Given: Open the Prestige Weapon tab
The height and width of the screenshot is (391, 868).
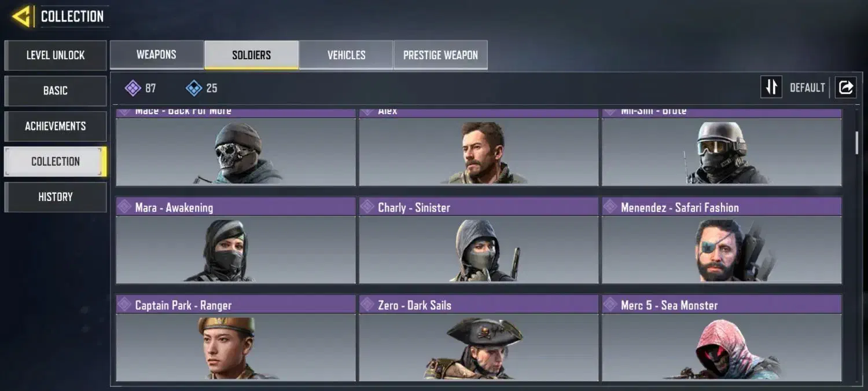Looking at the screenshot, I should tap(440, 55).
